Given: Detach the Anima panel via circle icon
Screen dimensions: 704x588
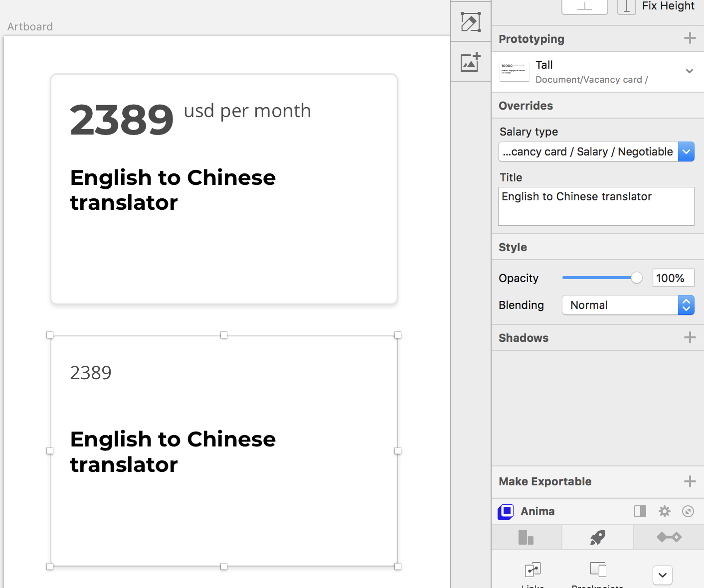Looking at the screenshot, I should [688, 511].
